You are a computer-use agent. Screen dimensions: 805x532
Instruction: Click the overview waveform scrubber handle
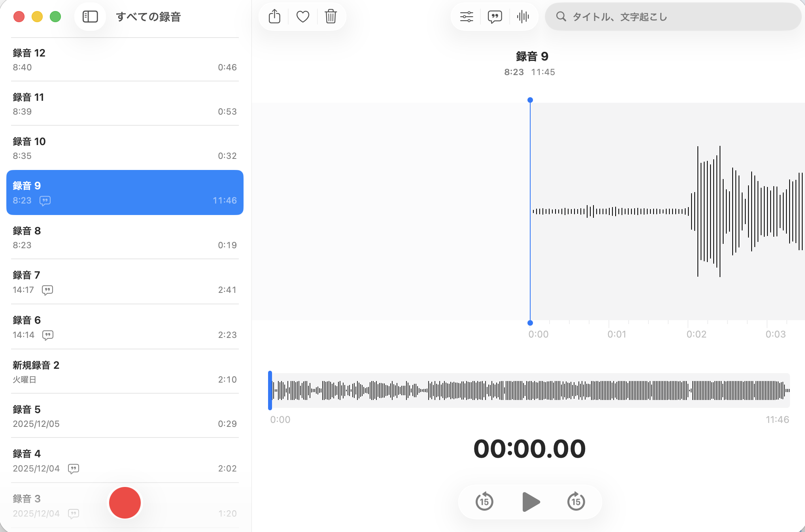click(x=270, y=390)
